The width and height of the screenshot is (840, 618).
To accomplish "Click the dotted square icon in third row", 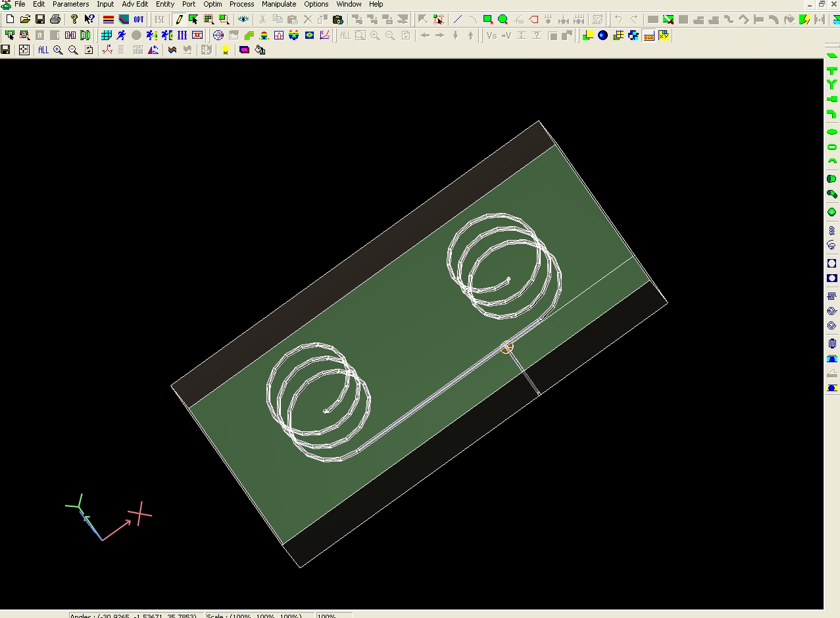I will (x=24, y=50).
